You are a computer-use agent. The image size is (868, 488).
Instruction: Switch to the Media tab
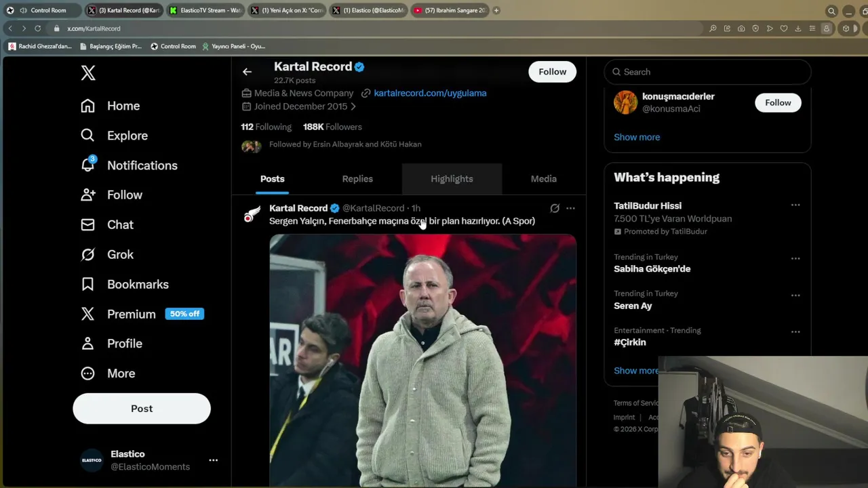pos(544,179)
